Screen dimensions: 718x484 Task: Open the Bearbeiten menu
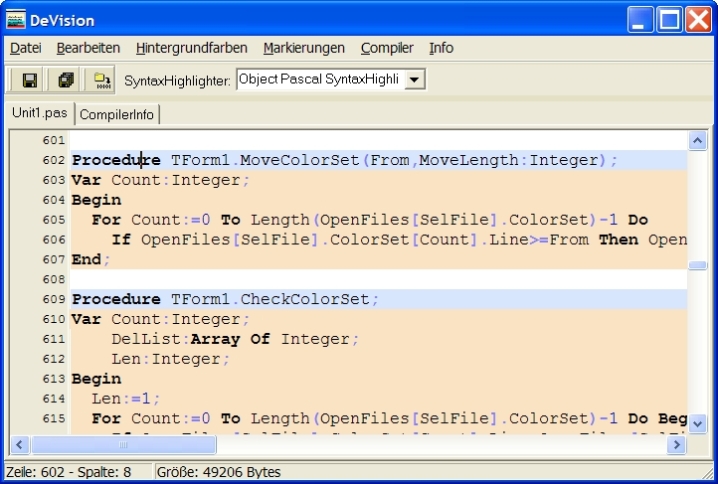coord(88,47)
